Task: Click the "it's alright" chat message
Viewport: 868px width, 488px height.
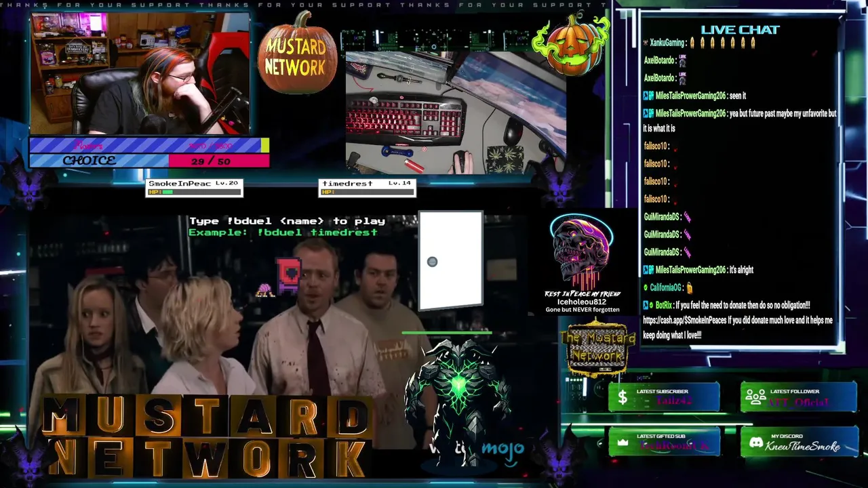Action: point(741,270)
